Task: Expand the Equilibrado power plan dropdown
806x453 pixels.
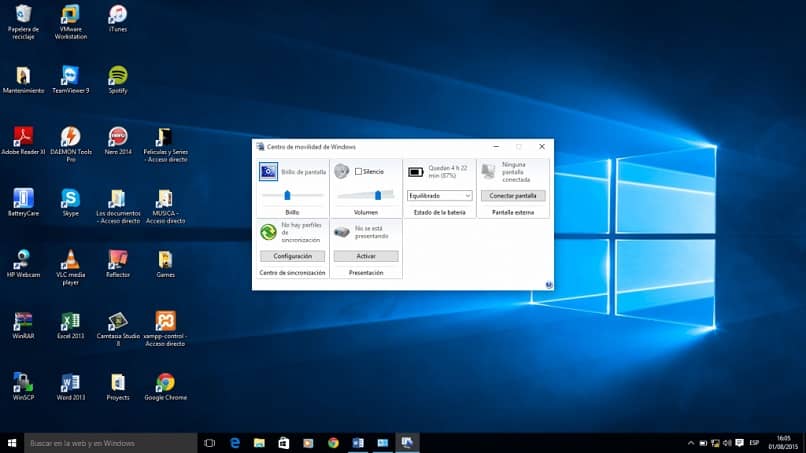Action: tap(440, 196)
